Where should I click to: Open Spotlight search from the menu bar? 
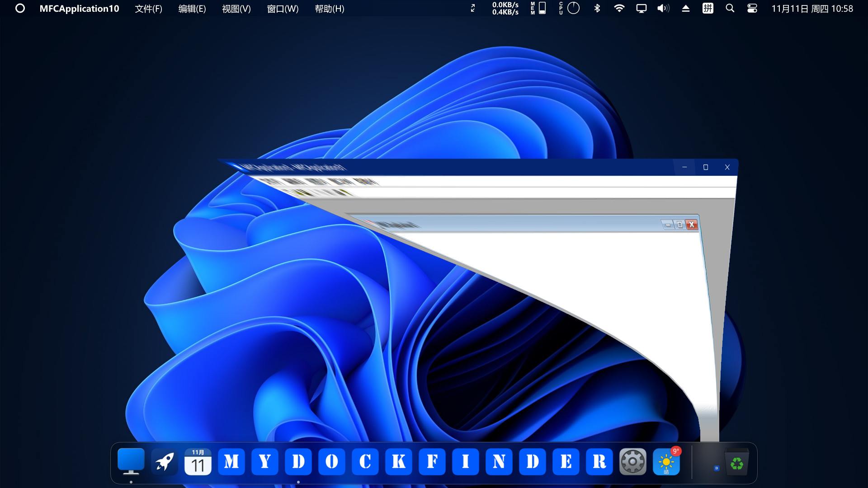pos(730,8)
